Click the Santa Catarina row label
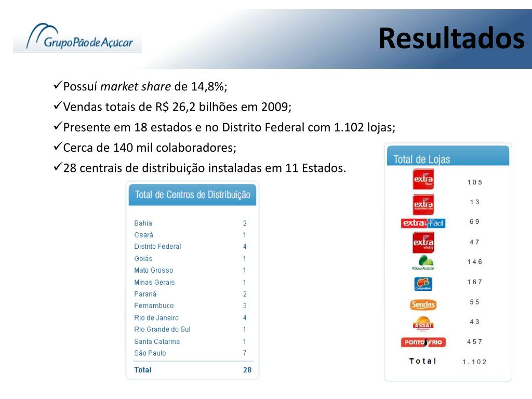The width and height of the screenshot is (532, 399). [157, 341]
